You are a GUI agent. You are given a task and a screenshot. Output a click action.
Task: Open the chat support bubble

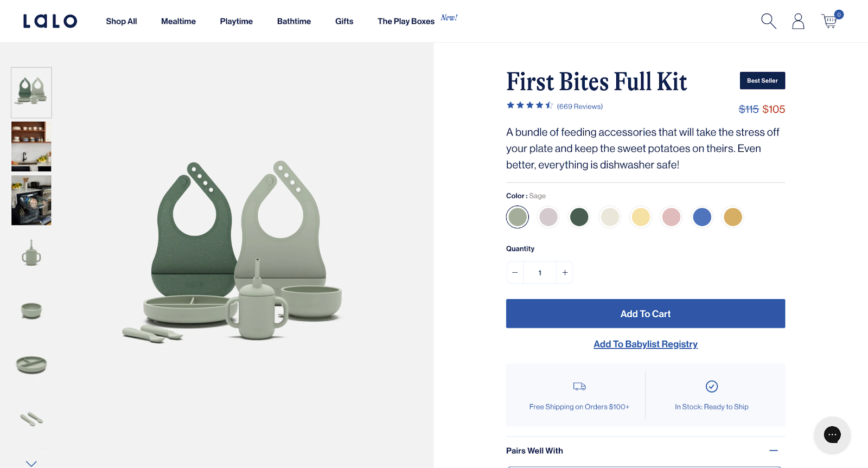(832, 434)
